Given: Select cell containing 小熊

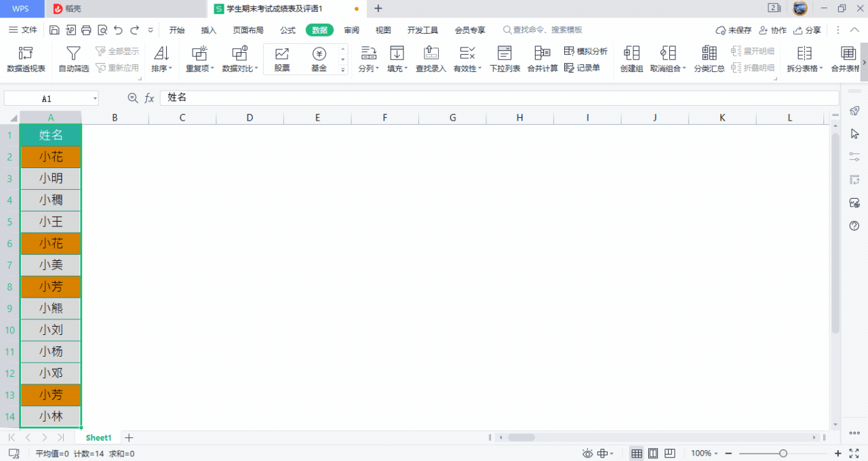Looking at the screenshot, I should pyautogui.click(x=51, y=308).
